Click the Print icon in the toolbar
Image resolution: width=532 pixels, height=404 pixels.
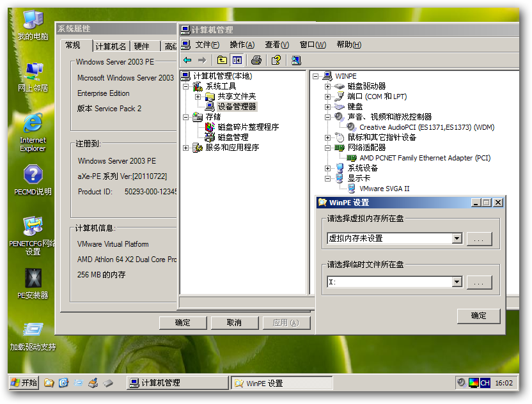tap(254, 59)
